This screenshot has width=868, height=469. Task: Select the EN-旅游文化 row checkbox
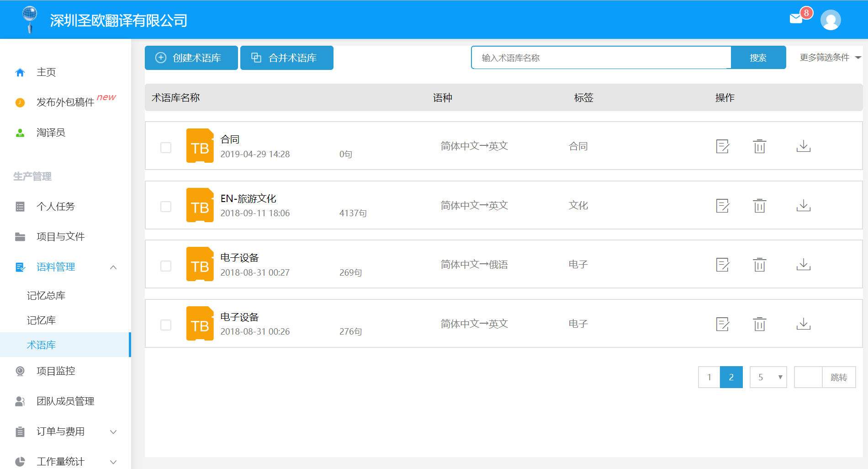click(x=166, y=207)
